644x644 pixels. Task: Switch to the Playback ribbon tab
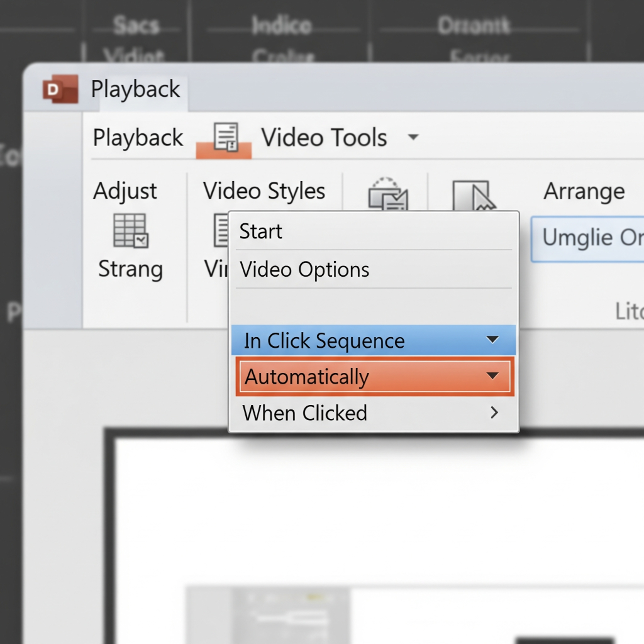click(x=138, y=137)
